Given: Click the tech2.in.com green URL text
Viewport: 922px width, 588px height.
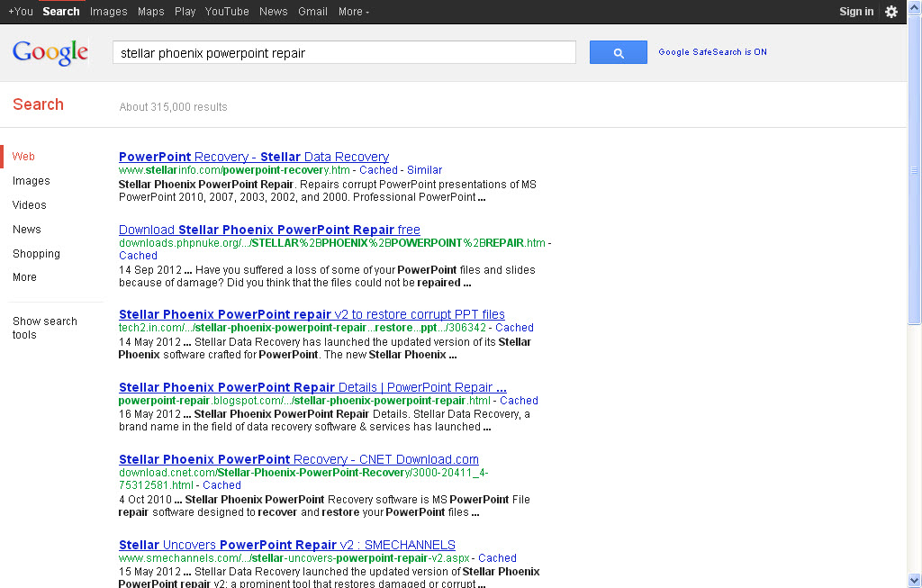Looking at the screenshot, I should [303, 328].
